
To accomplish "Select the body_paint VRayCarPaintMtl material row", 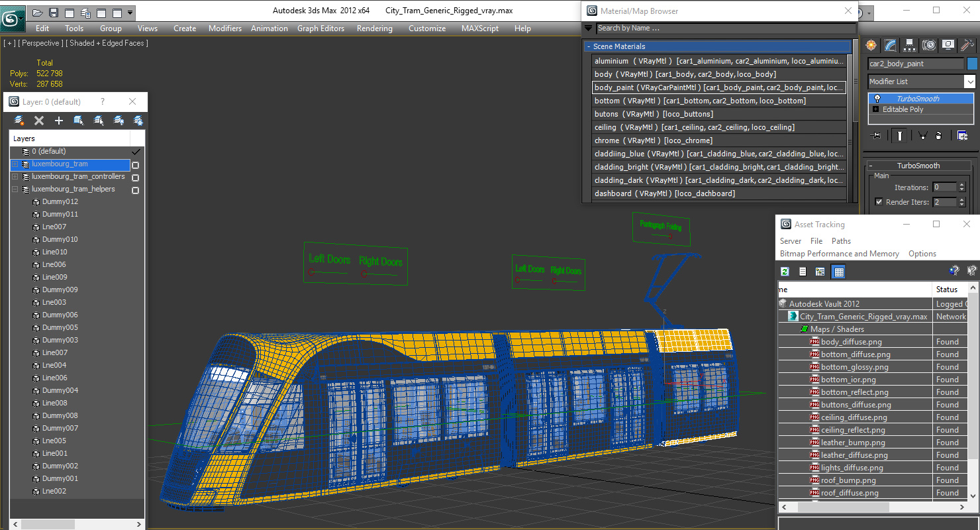I will tap(719, 87).
